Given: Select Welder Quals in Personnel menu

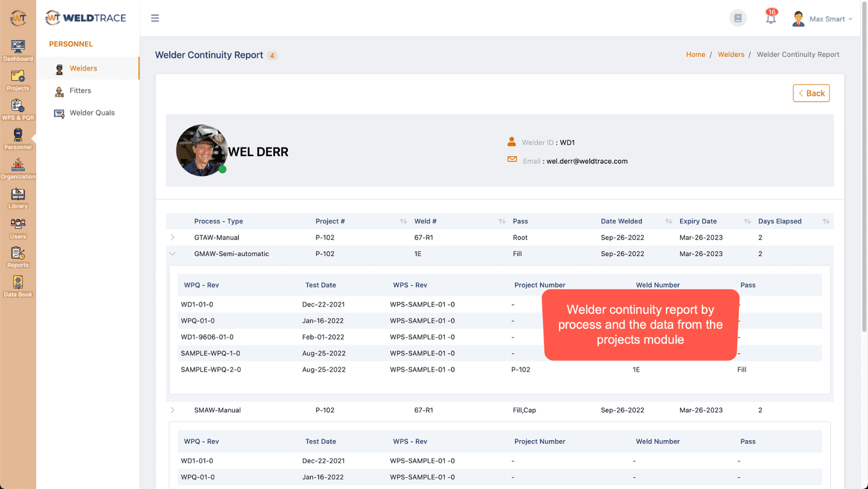Looking at the screenshot, I should pyautogui.click(x=92, y=113).
